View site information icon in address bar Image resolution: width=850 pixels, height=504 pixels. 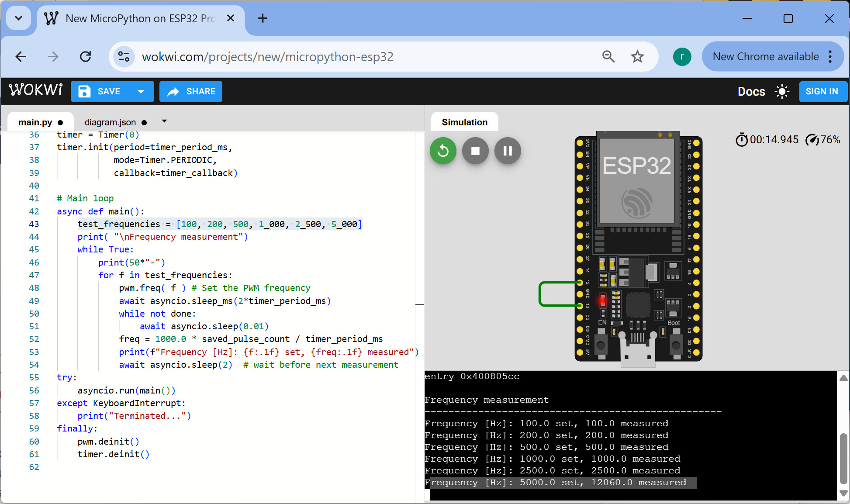click(x=124, y=57)
